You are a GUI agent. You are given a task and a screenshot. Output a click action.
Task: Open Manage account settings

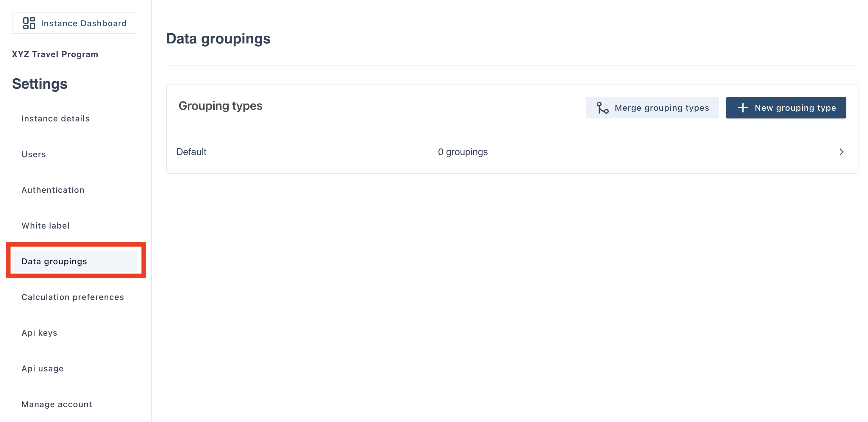pyautogui.click(x=57, y=404)
